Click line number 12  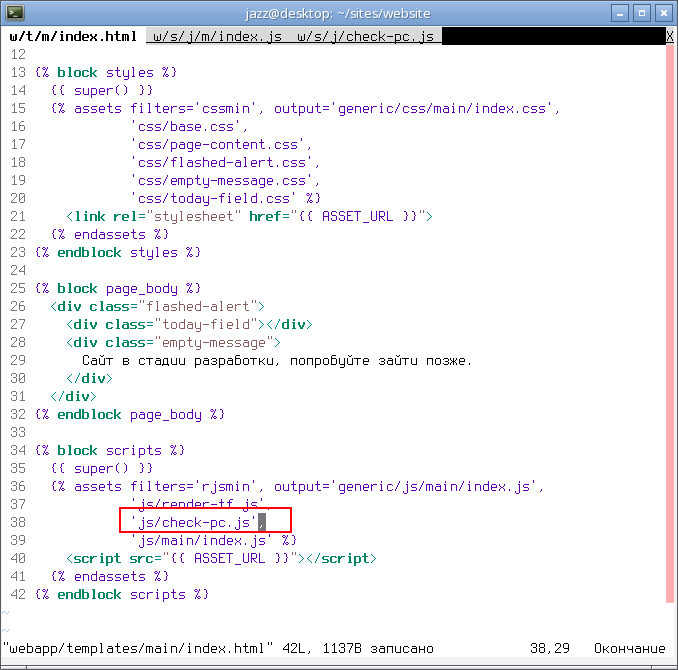pyautogui.click(x=18, y=54)
